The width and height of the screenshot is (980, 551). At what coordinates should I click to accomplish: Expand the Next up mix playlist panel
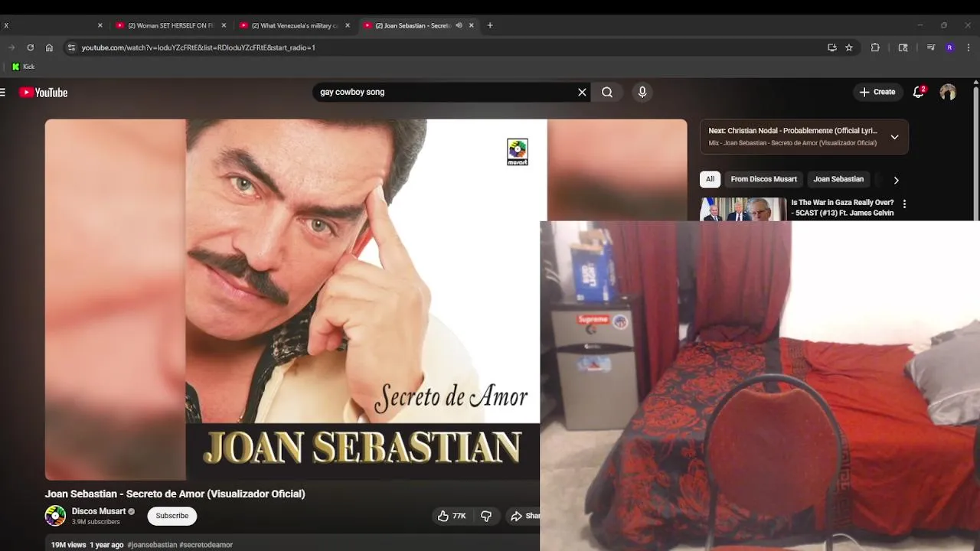pyautogui.click(x=894, y=137)
